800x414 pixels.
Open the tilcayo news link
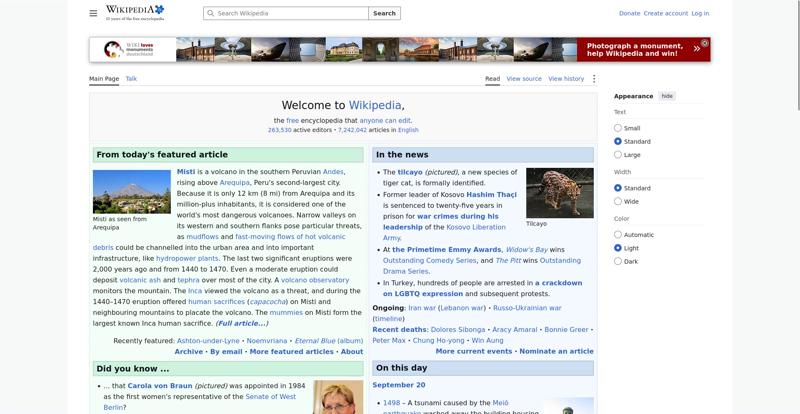click(x=410, y=173)
